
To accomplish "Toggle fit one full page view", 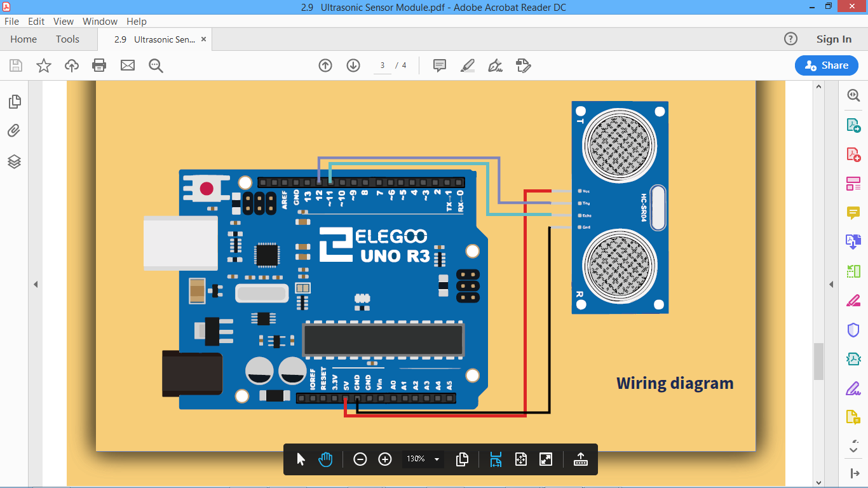I will (521, 459).
